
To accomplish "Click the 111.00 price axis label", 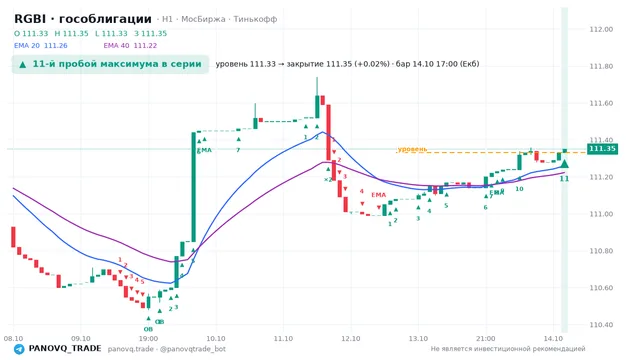I will coord(601,214).
